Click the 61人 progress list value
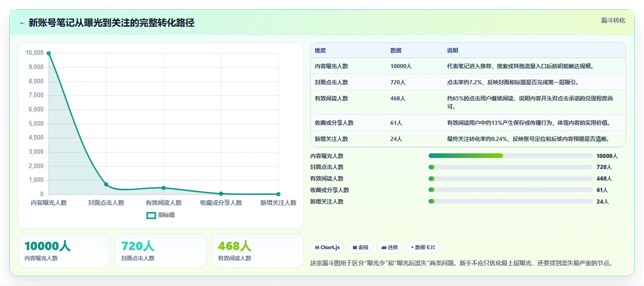Screen dimensions: 644x286 click(602, 190)
